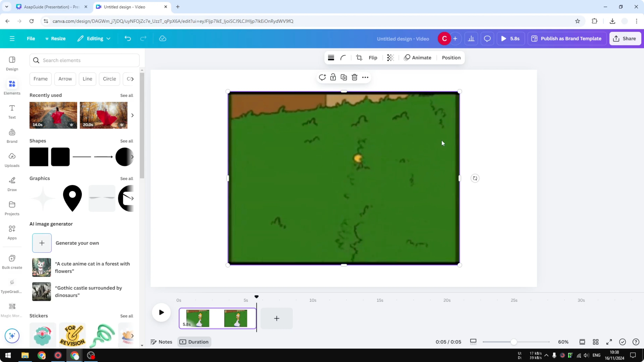
Task: Lock the selected element
Action: click(333, 77)
